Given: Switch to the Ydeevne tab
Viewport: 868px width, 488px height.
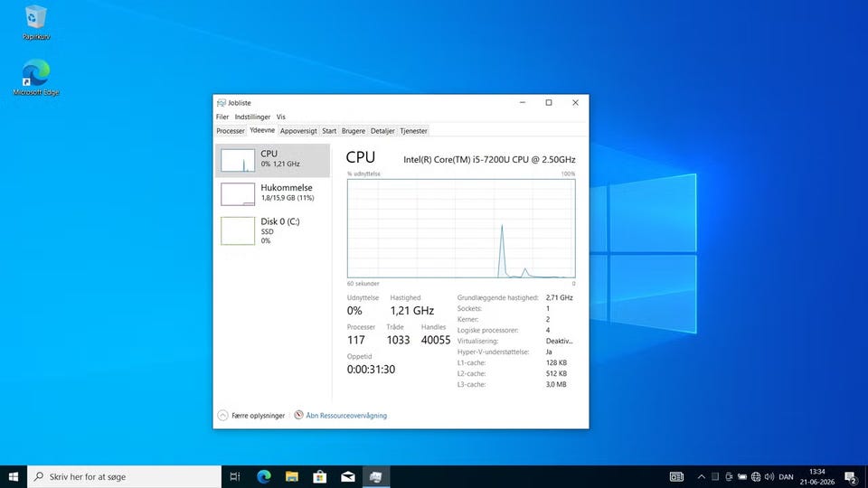Looking at the screenshot, I should 262,130.
